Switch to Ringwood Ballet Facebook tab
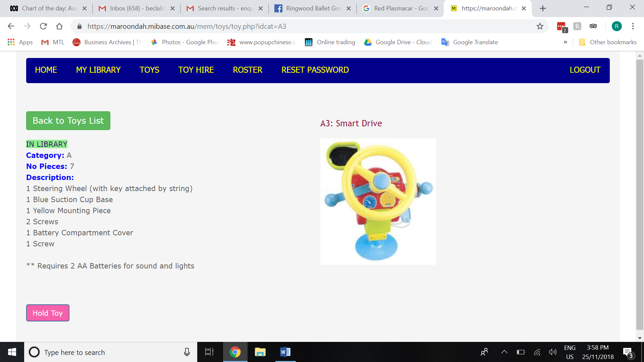Screen dimensions: 644x362 [x=312, y=8]
